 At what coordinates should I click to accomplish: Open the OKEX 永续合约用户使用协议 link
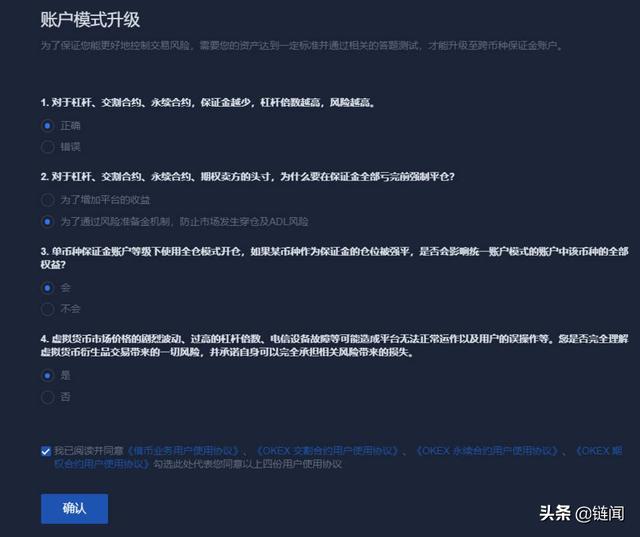click(487, 451)
